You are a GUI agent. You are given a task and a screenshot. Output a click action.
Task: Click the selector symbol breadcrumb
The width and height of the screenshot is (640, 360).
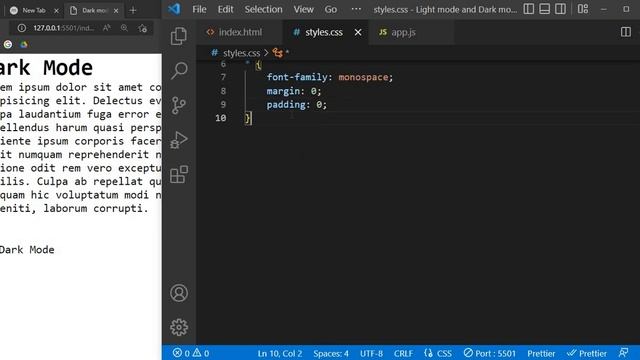coord(281,53)
